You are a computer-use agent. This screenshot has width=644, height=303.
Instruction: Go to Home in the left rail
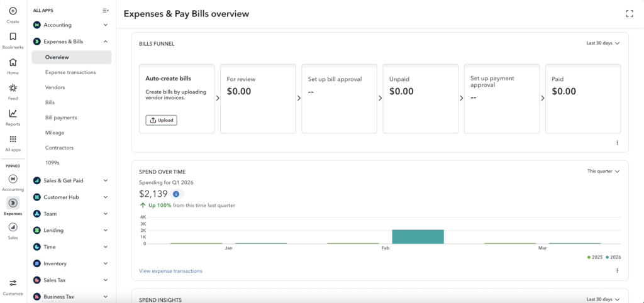[x=13, y=62]
